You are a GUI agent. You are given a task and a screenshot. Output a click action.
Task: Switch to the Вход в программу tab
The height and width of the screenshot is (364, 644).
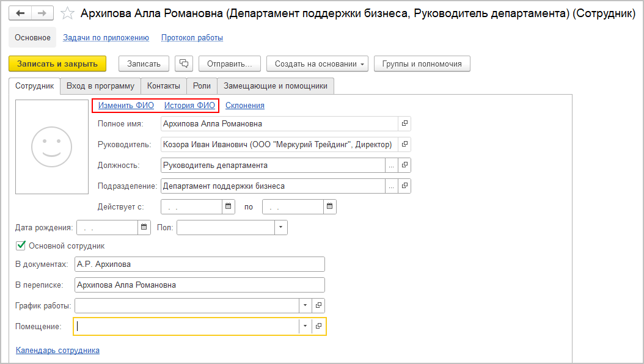(x=101, y=86)
